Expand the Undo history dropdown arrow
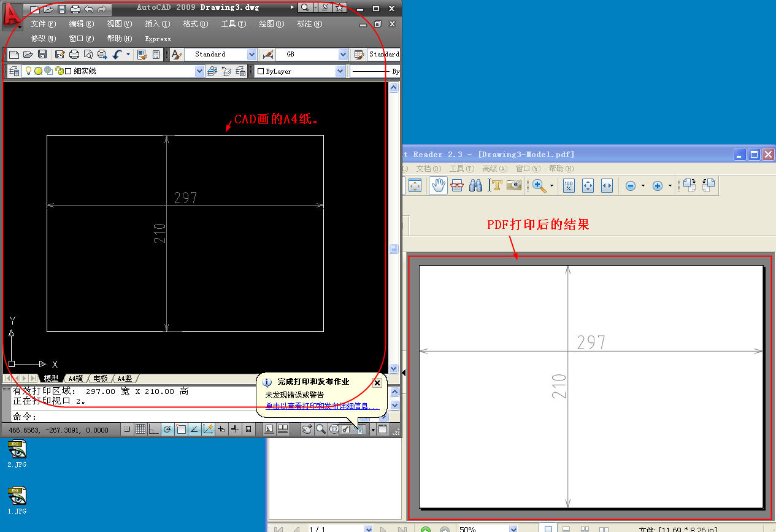Screen dimensions: 776x532 (x=128, y=55)
